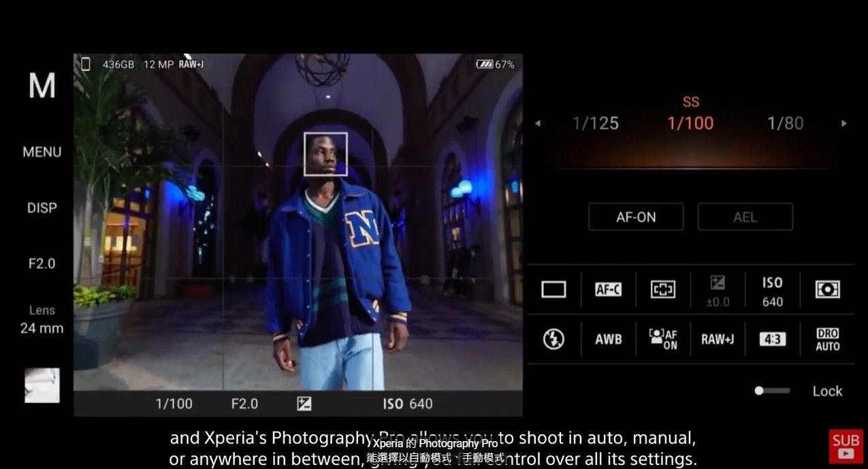Open the M shooting mode selector
Screen dimensions: 868x469
coord(42,86)
